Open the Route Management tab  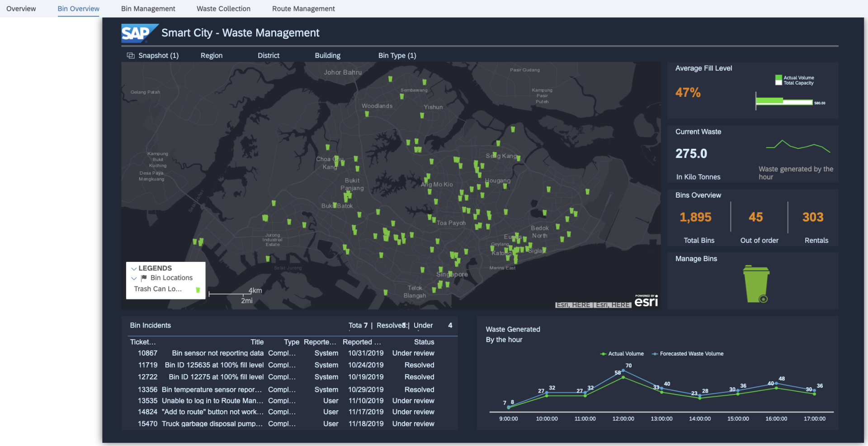303,9
